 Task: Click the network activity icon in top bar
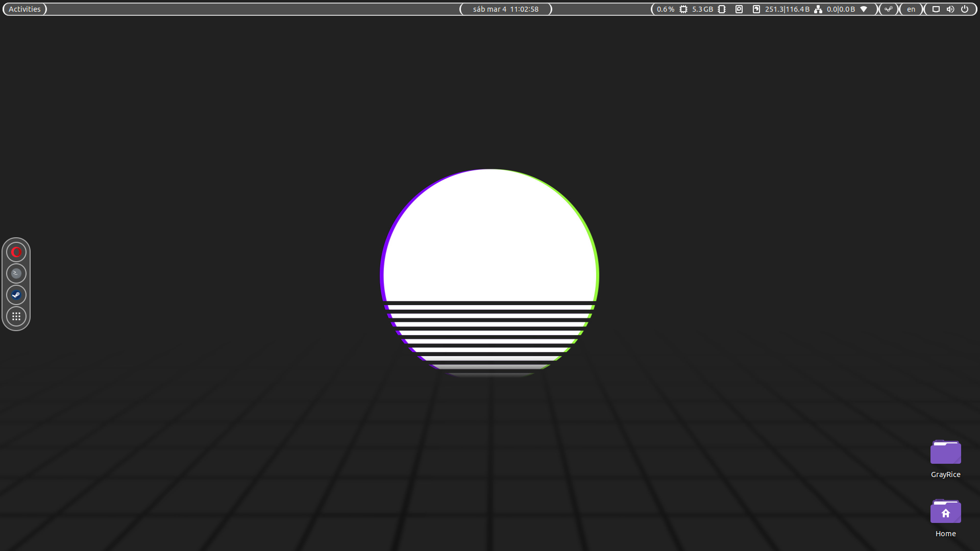(x=818, y=9)
